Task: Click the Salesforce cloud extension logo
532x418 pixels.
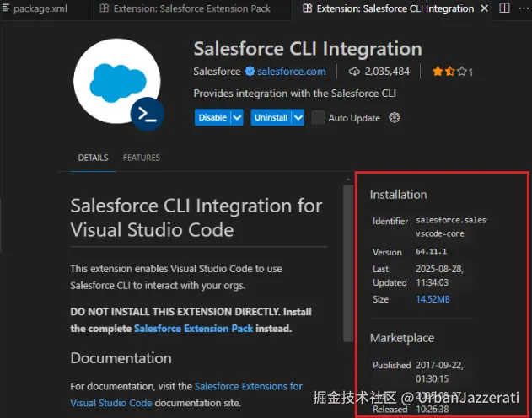Action: click(x=116, y=80)
